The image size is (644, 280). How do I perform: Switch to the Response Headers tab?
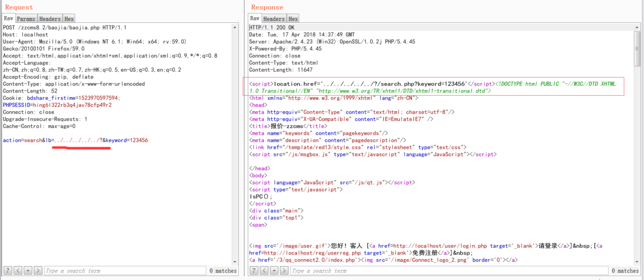[274, 19]
